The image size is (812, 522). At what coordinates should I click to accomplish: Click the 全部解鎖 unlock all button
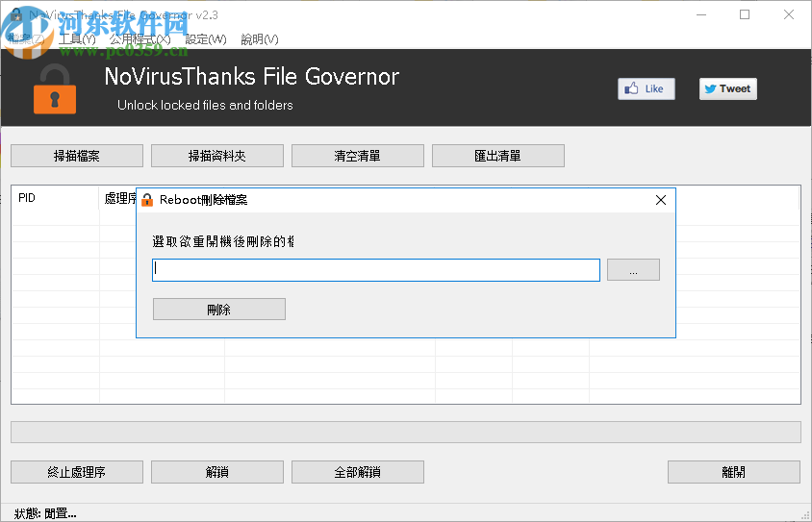(357, 472)
